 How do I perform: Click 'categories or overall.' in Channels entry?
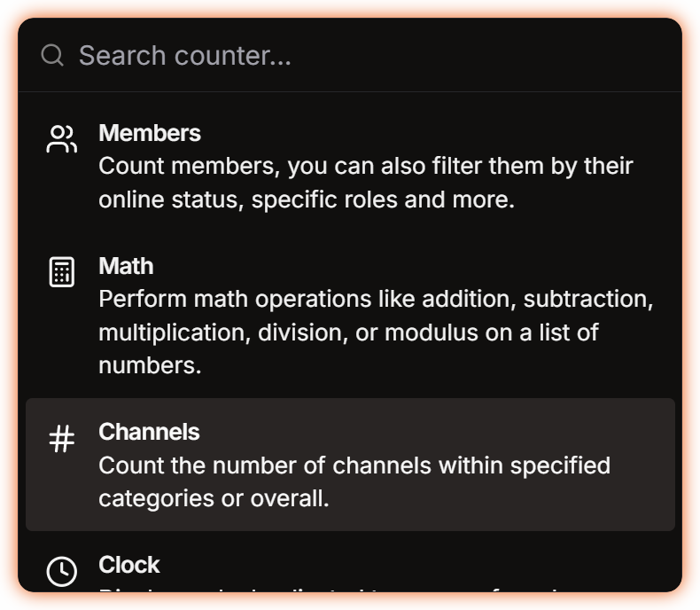pos(214,498)
